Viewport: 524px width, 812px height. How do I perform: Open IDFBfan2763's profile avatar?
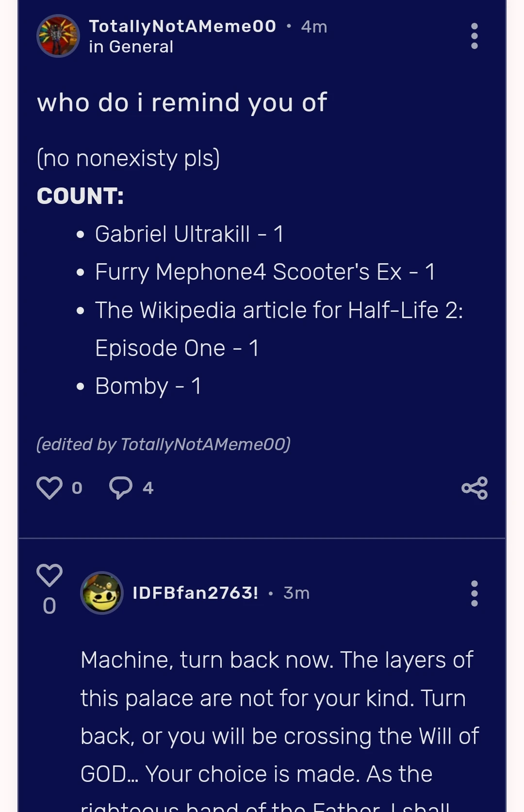pos(102,593)
